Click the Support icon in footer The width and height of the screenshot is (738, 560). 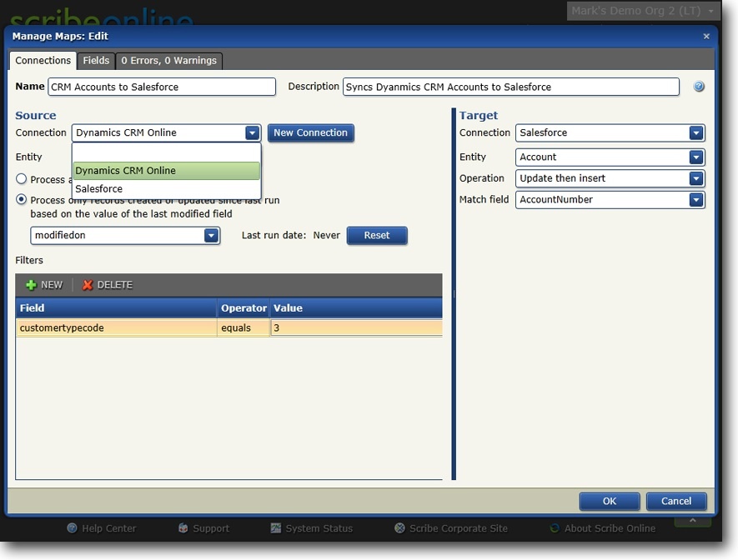pos(183,528)
